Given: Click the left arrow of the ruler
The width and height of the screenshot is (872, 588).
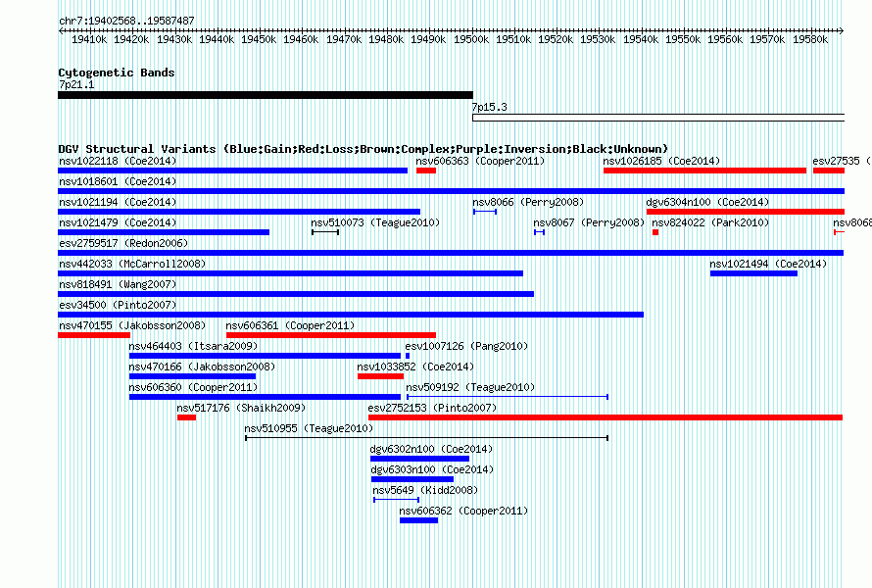Looking at the screenshot, I should click(61, 31).
